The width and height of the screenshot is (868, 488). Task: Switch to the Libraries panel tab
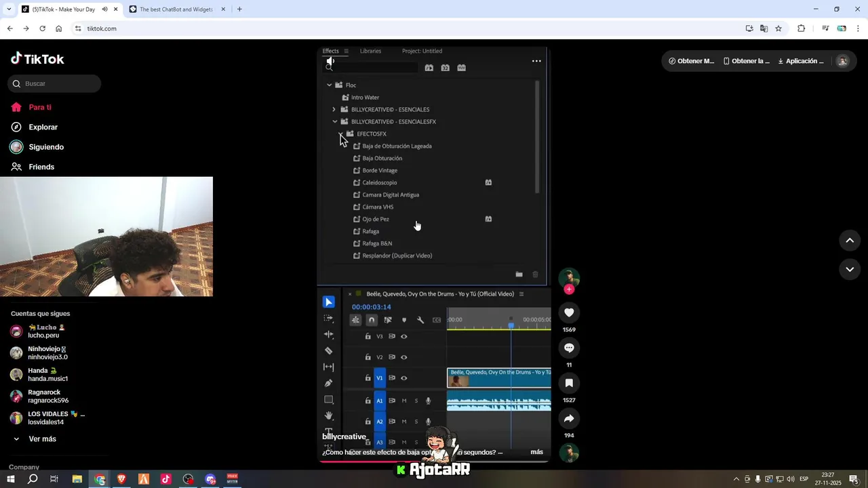click(x=370, y=51)
